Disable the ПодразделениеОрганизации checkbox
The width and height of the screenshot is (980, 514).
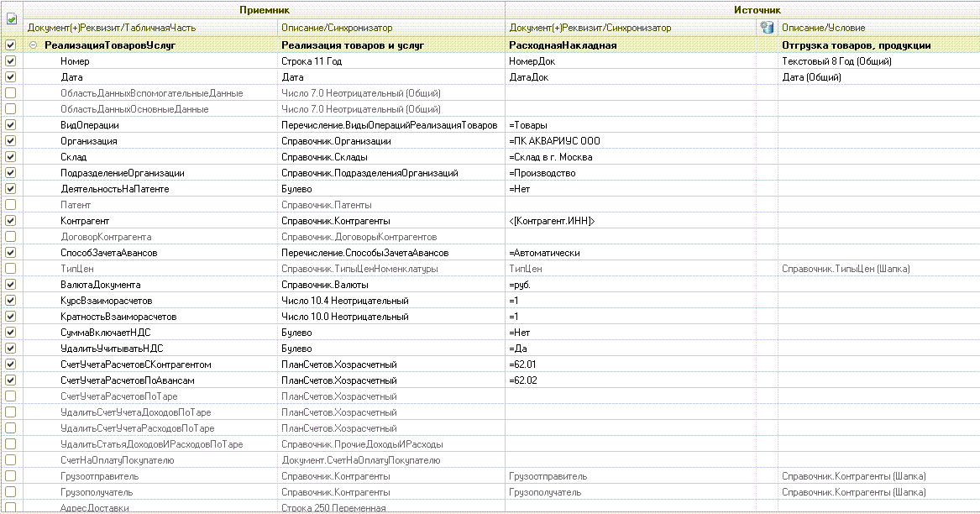coord(11,172)
